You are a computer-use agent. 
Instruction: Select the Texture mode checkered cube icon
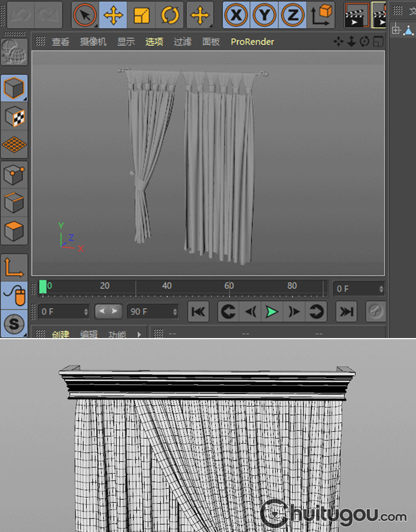click(x=14, y=117)
